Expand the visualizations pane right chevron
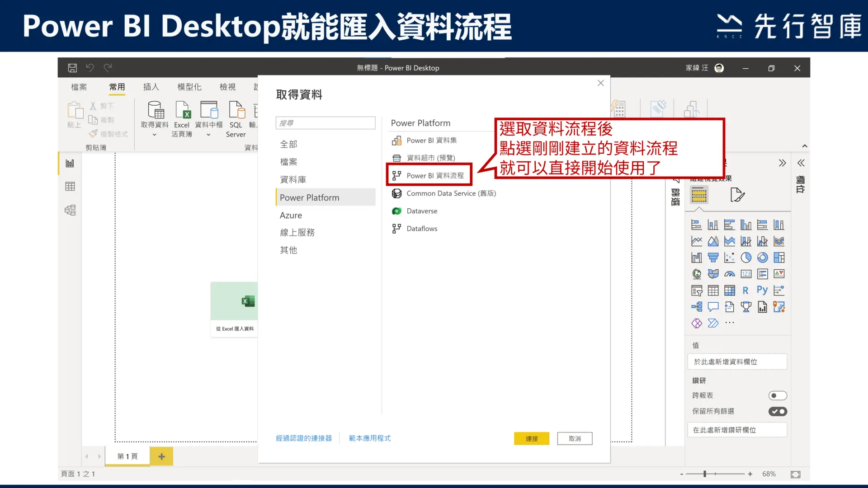The height and width of the screenshot is (488, 868). 783,163
